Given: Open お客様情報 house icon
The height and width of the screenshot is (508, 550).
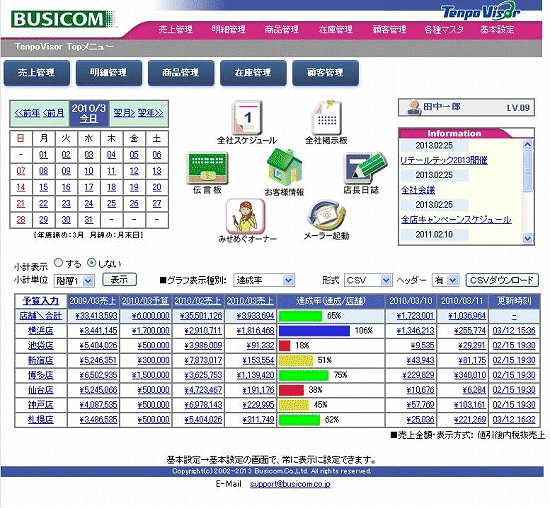Looking at the screenshot, I should (284, 167).
